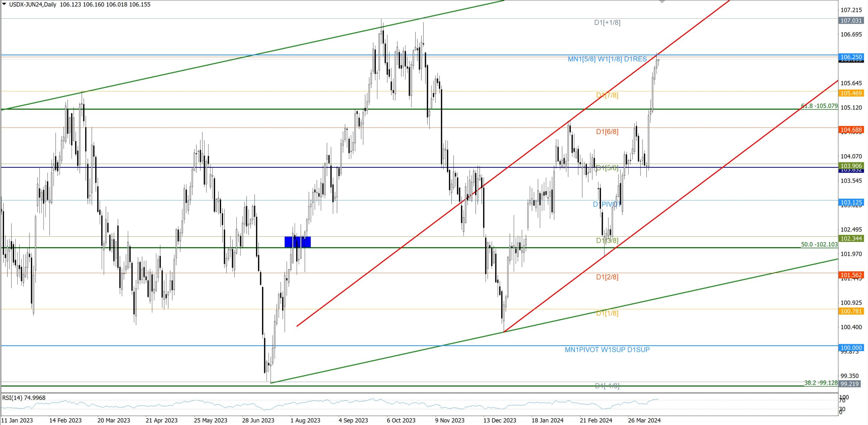The image size is (868, 425).
Task: Click the blue 100.000 price tag
Action: coord(851,348)
